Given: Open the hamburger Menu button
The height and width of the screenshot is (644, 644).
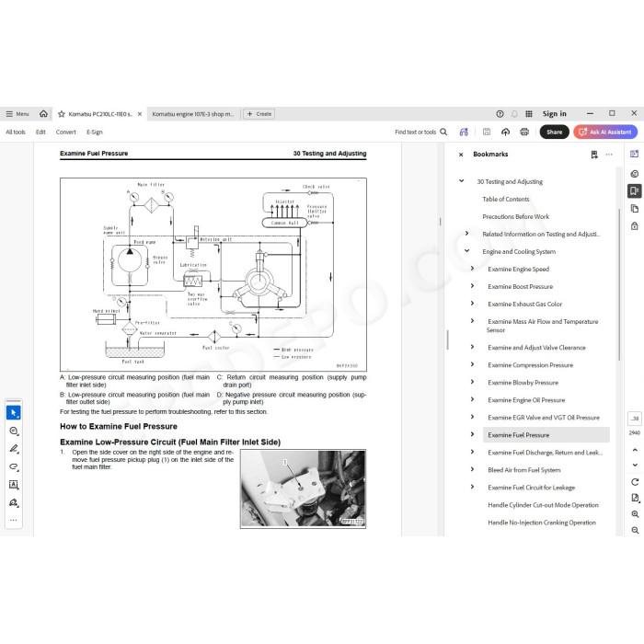Looking at the screenshot, I should click(x=17, y=114).
